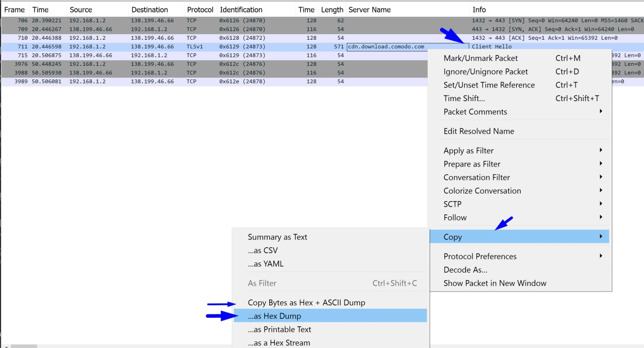
Task: Open the Decode As dialog
Action: [465, 270]
